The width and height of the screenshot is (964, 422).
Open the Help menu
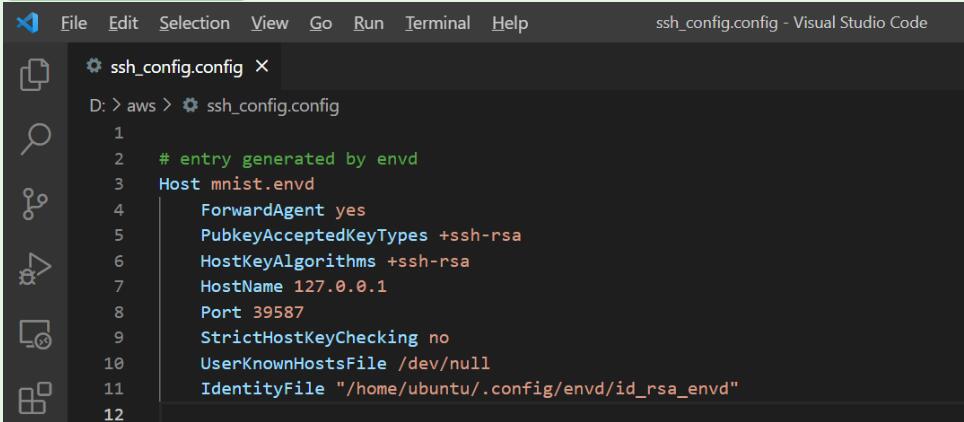tap(510, 23)
